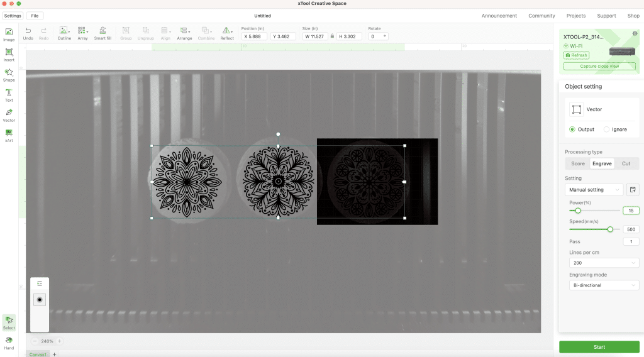Open the Outline tool
This screenshot has height=357, width=644.
(64, 34)
